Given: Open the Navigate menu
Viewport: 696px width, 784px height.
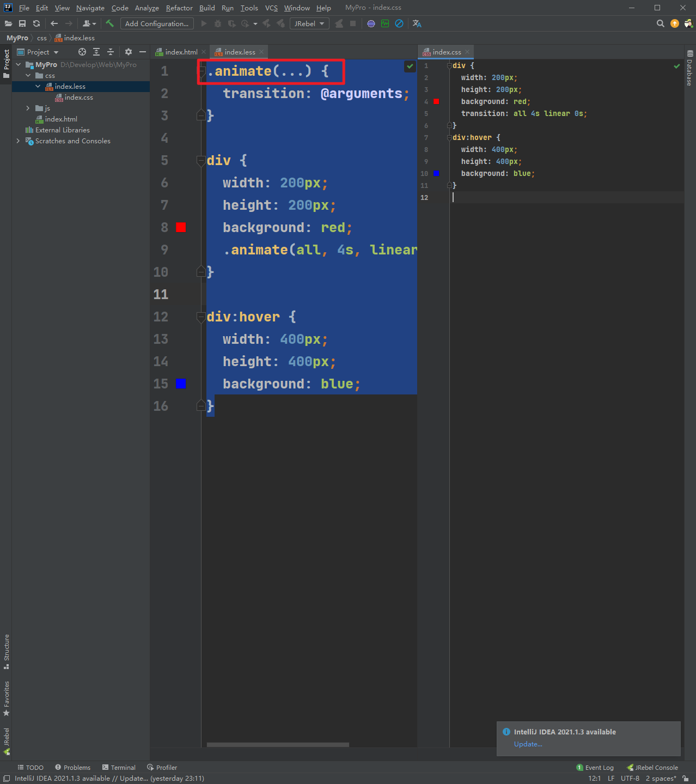Looking at the screenshot, I should [90, 8].
